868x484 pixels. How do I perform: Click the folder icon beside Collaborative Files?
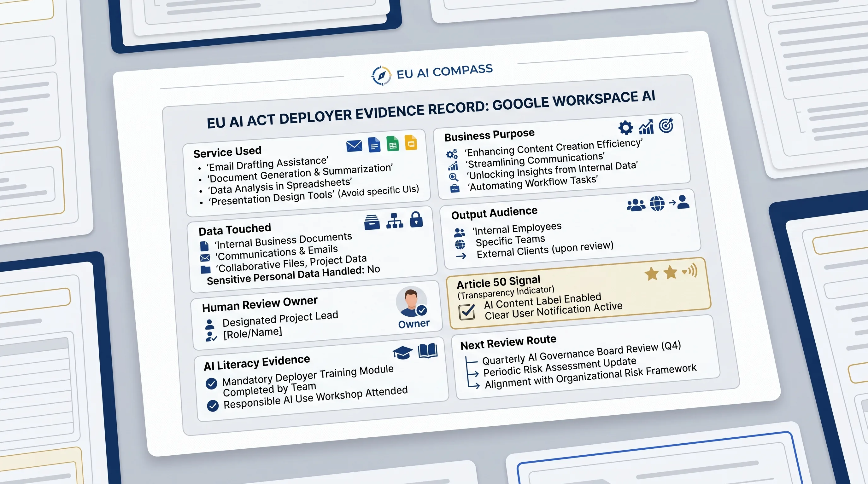(x=206, y=270)
